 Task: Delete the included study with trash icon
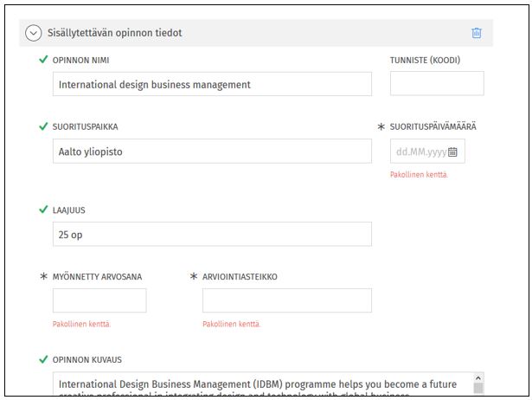[476, 33]
